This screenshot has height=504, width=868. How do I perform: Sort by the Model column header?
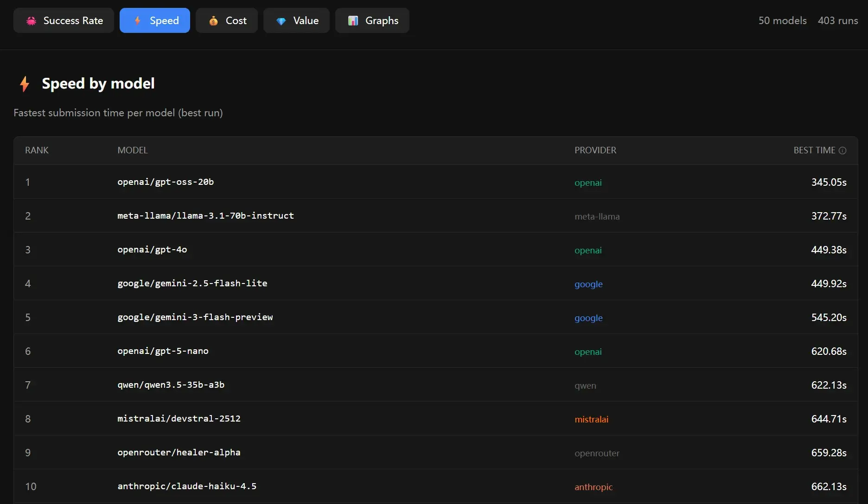(x=132, y=151)
